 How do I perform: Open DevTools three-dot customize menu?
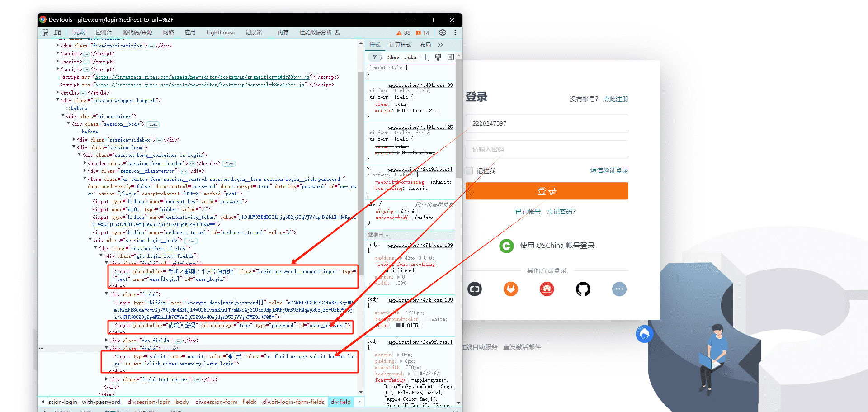[455, 33]
